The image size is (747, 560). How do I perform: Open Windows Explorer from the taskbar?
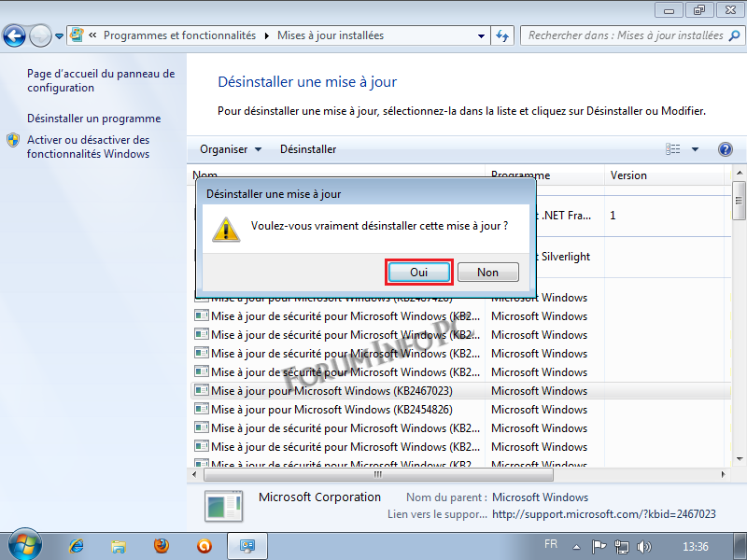tap(119, 546)
